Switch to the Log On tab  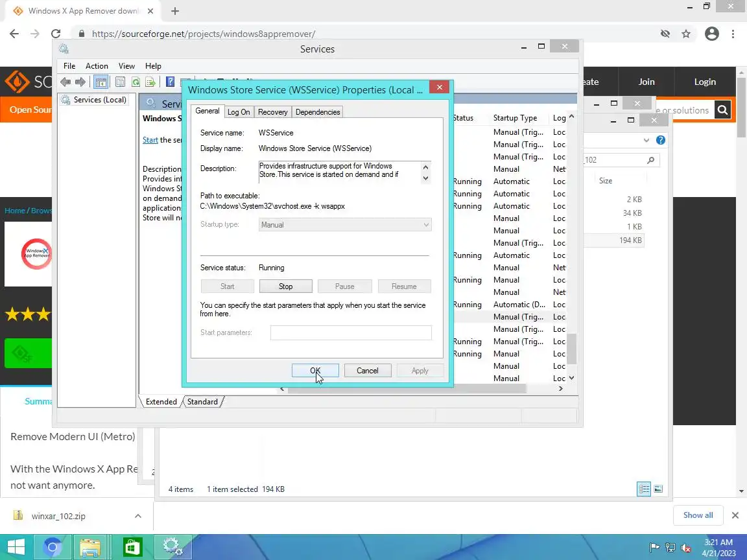click(x=239, y=112)
